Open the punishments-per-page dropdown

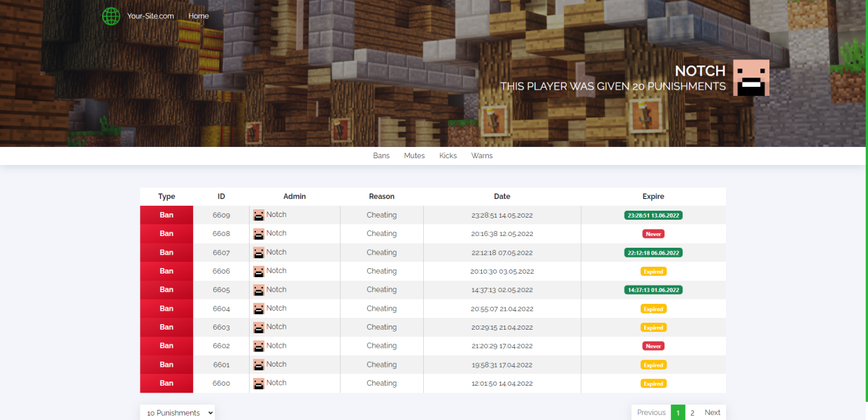[178, 412]
